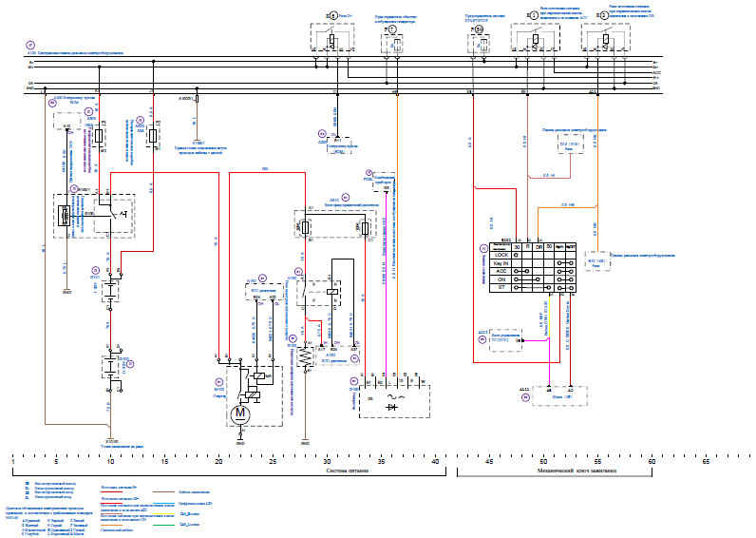Click ruler mark number 10

(110, 462)
